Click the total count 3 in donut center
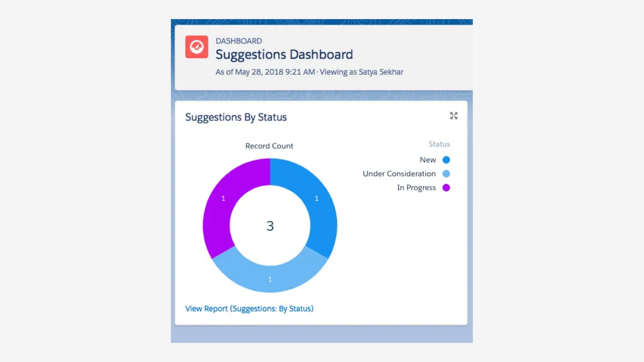The height and width of the screenshot is (362, 644). [x=270, y=226]
